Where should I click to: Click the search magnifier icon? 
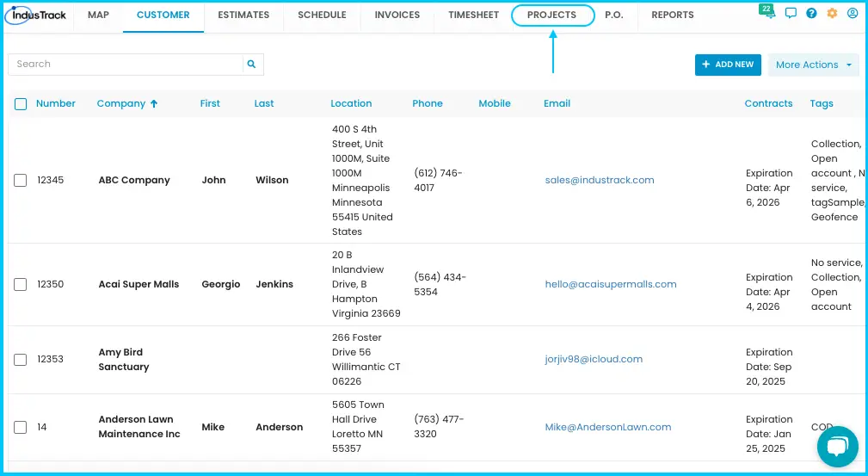point(251,65)
